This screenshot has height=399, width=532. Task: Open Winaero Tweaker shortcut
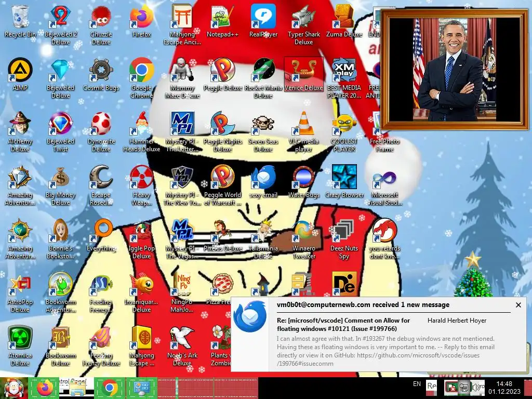[303, 239]
